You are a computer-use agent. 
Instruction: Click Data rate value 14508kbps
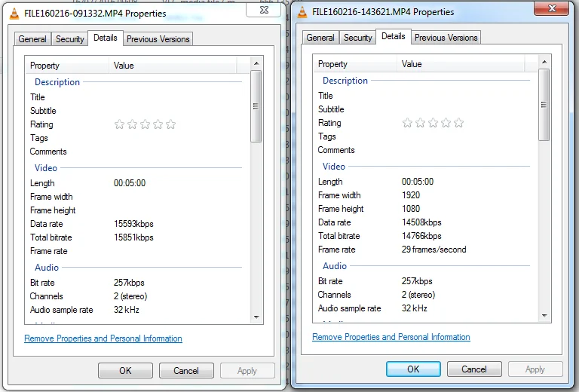point(421,222)
